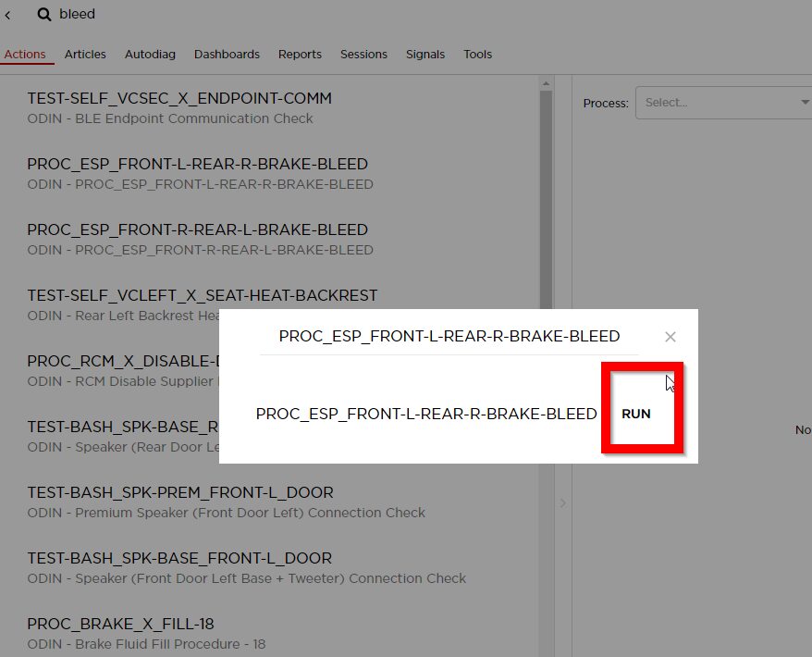The width and height of the screenshot is (812, 657).
Task: Select TEST-BASH_SPK-PREM_FRONT-L_DOOR action
Action: click(x=180, y=502)
